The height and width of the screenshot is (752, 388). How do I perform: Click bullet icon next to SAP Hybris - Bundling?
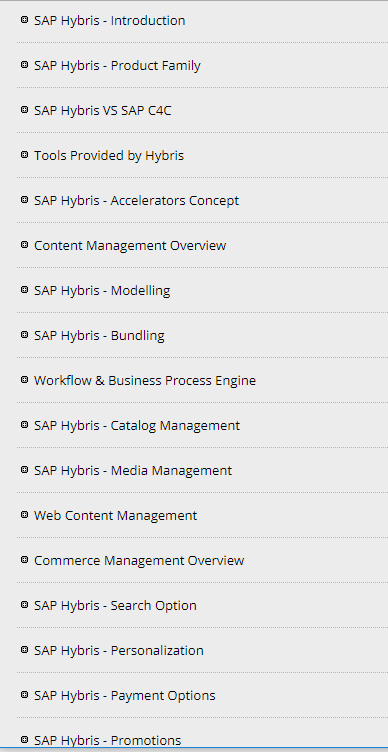click(24, 335)
